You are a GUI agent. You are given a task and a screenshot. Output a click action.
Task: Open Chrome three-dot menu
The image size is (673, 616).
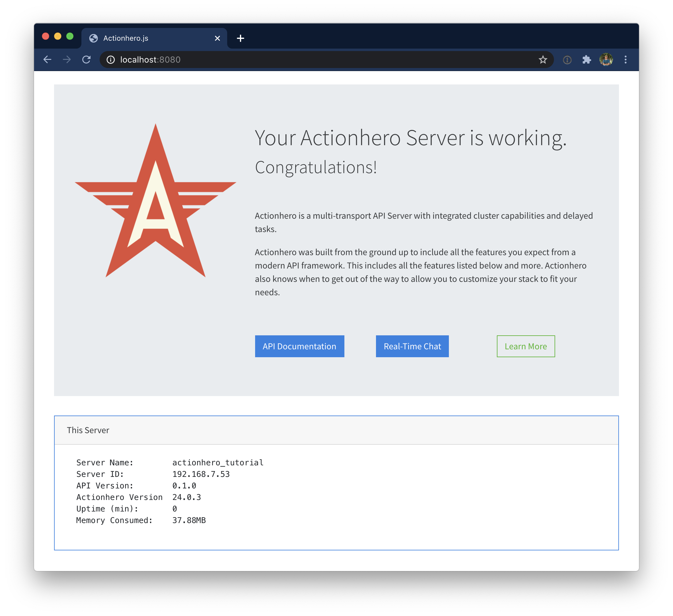point(626,60)
